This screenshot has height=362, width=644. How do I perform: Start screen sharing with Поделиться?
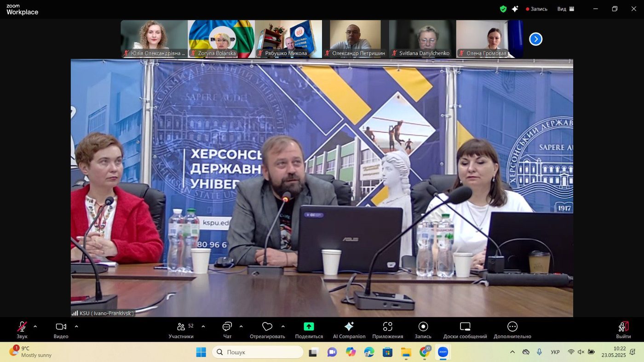[309, 330]
